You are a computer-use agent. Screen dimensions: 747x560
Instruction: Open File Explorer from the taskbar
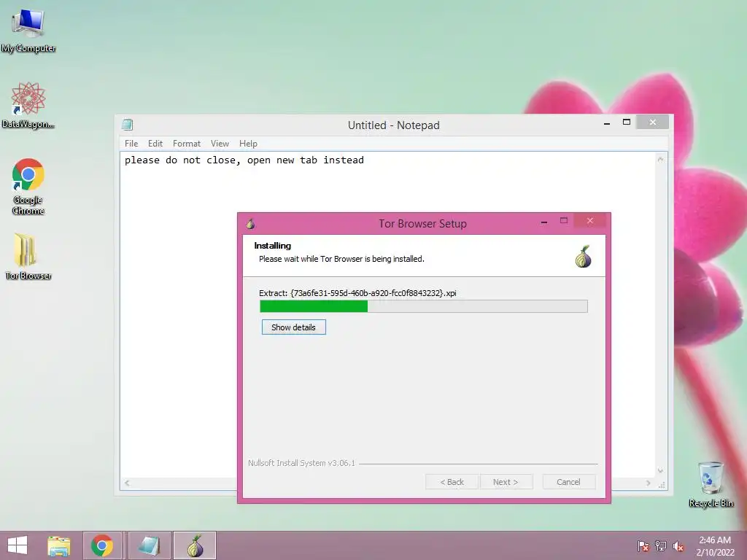tap(59, 545)
